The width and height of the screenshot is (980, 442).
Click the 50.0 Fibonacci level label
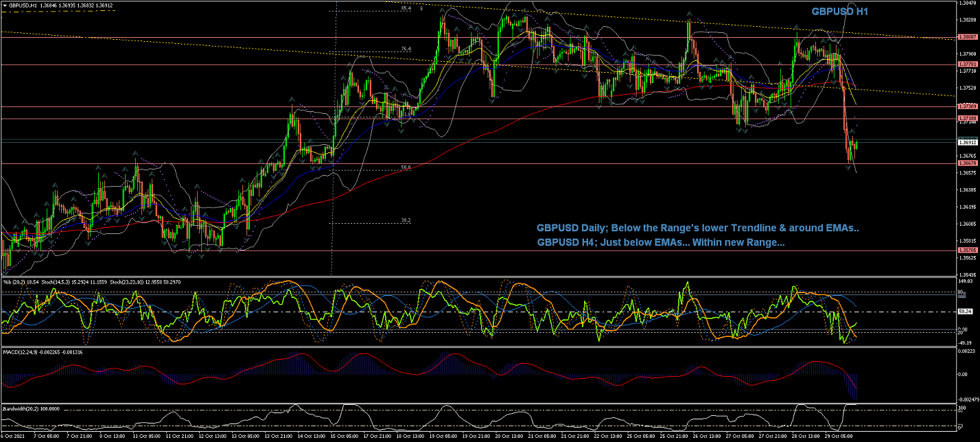coord(406,167)
